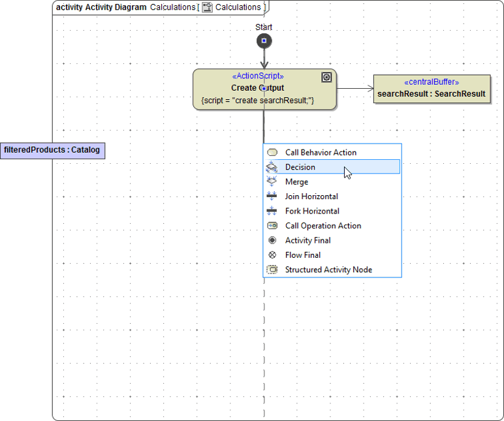Click the Decision diamond icon
504x421 pixels.
[272, 167]
